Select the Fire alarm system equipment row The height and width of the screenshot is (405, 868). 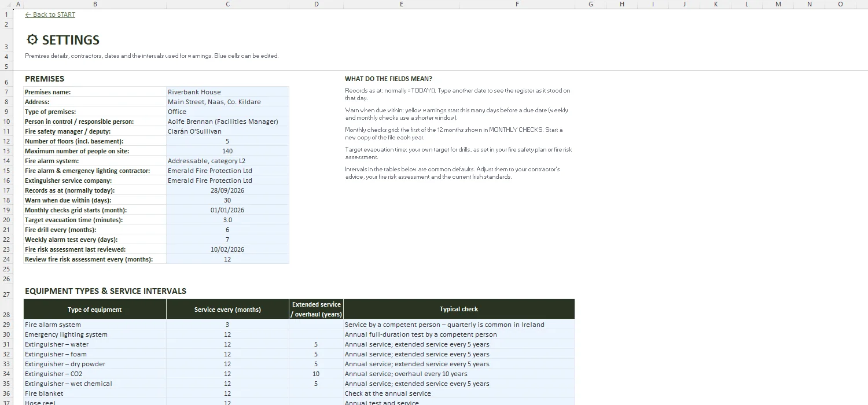[x=95, y=325]
